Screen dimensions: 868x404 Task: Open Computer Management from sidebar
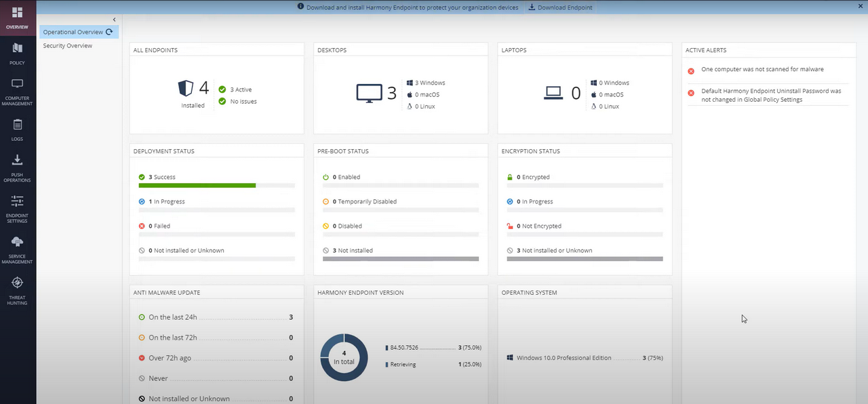(x=17, y=89)
